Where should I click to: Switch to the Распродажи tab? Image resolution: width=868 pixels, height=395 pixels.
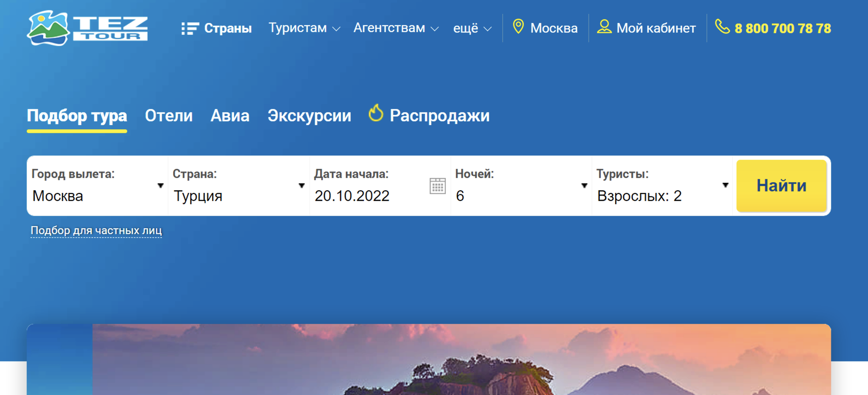click(x=439, y=116)
